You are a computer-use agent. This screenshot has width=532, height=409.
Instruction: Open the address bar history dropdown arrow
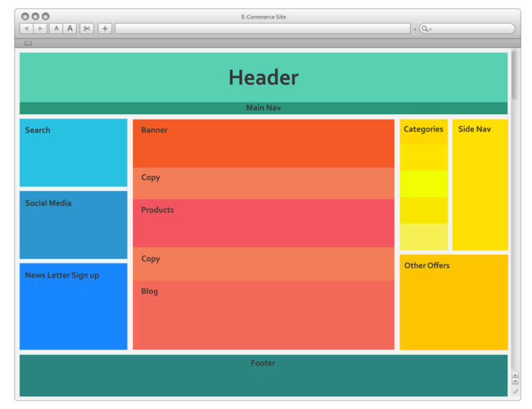pos(416,30)
